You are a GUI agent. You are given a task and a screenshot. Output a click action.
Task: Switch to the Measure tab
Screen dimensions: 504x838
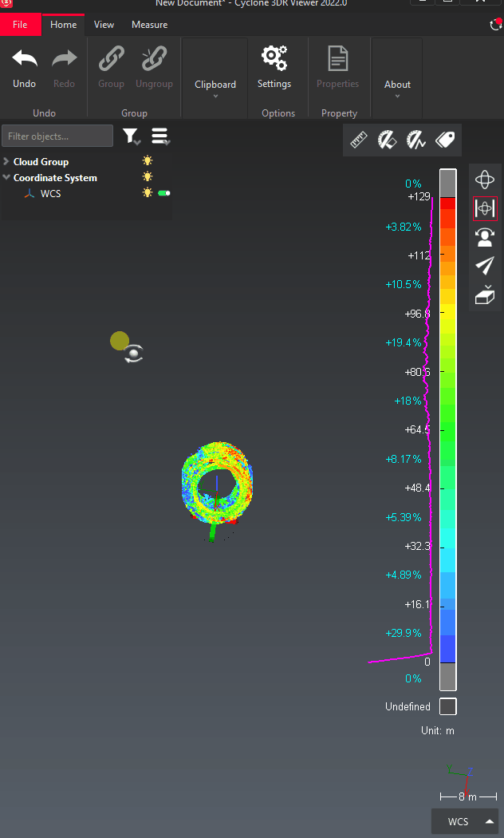149,25
